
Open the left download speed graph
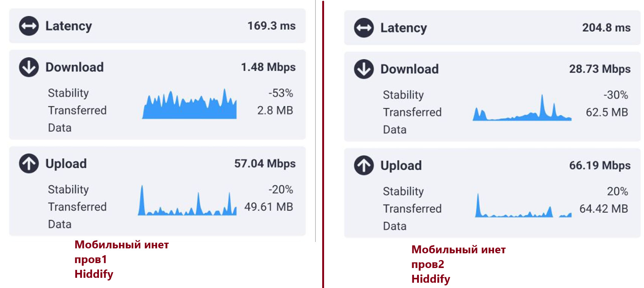pos(190,104)
